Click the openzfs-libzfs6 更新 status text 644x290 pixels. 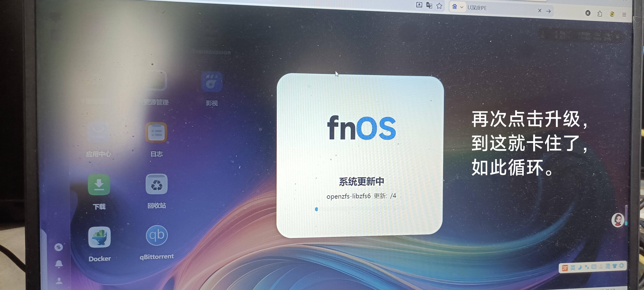pos(361,196)
